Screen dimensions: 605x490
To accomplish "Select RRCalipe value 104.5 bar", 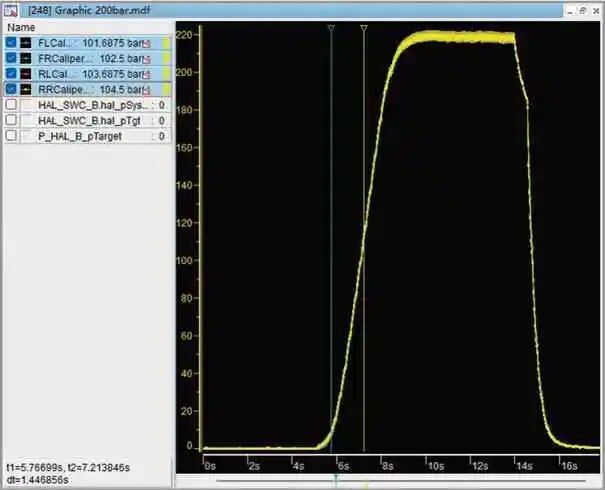I will click(121, 90).
